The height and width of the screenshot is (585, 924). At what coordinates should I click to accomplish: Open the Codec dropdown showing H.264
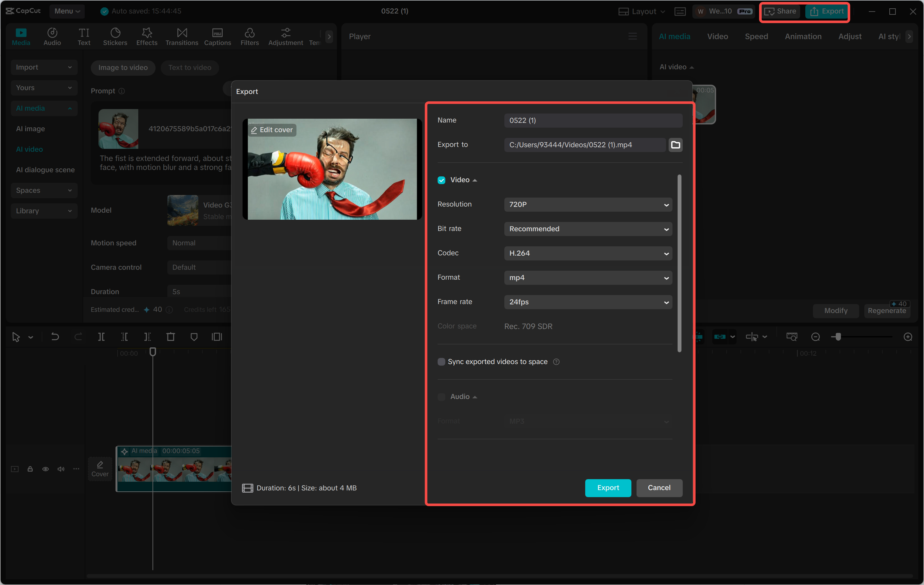tap(588, 253)
